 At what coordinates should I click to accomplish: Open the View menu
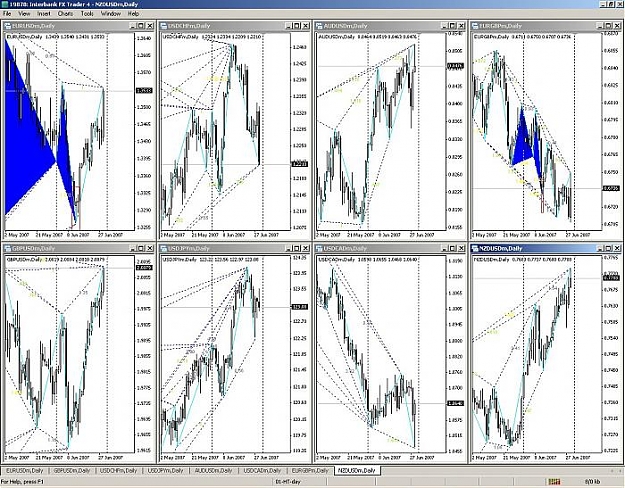[x=24, y=14]
